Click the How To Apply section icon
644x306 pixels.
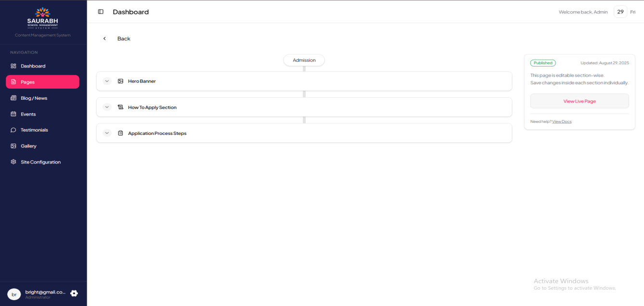(x=120, y=107)
